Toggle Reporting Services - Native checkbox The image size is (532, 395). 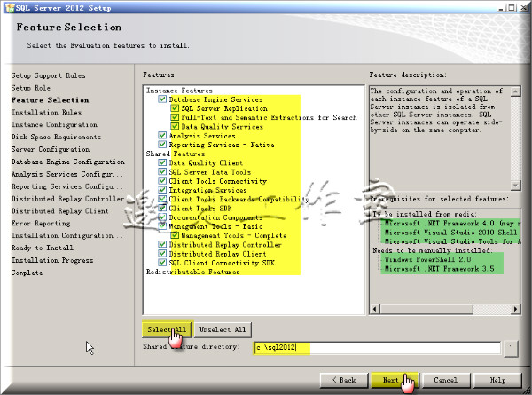pos(162,145)
